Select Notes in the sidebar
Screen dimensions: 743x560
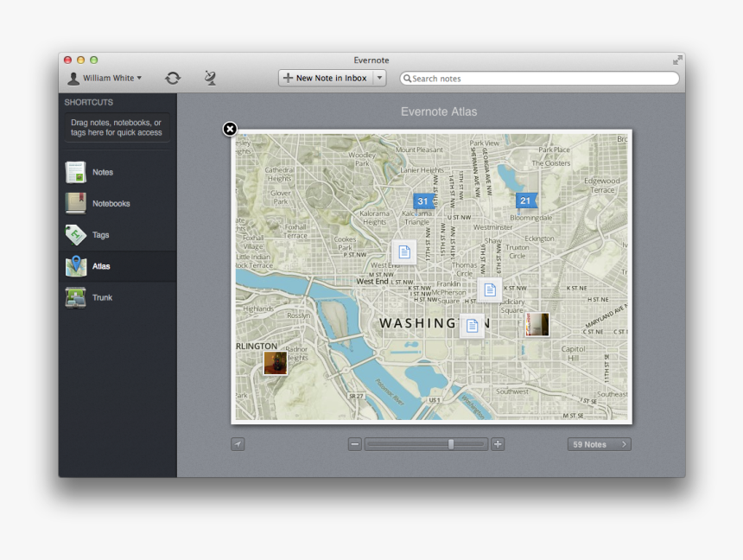click(102, 172)
